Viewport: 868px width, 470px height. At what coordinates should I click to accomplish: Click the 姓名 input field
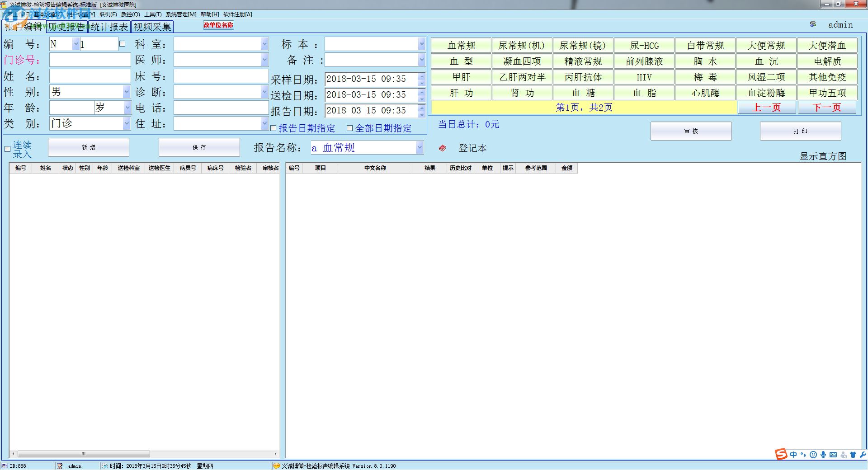[90, 76]
